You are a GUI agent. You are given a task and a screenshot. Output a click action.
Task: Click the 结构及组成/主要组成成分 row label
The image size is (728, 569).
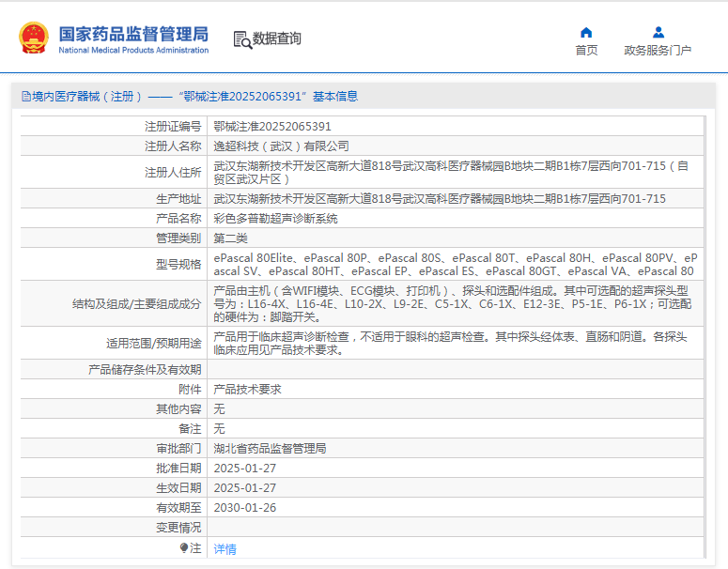pyautogui.click(x=136, y=303)
